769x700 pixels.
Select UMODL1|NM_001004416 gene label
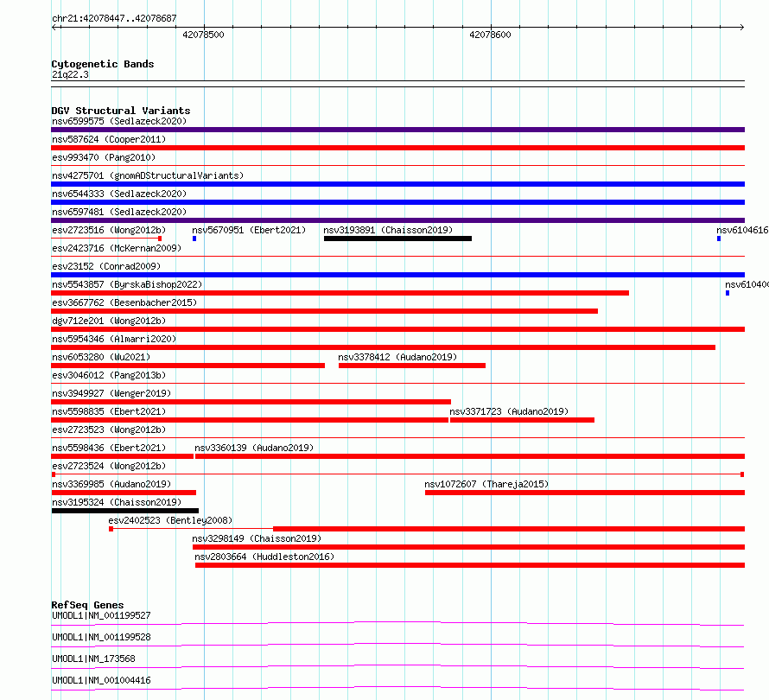[x=101, y=680]
